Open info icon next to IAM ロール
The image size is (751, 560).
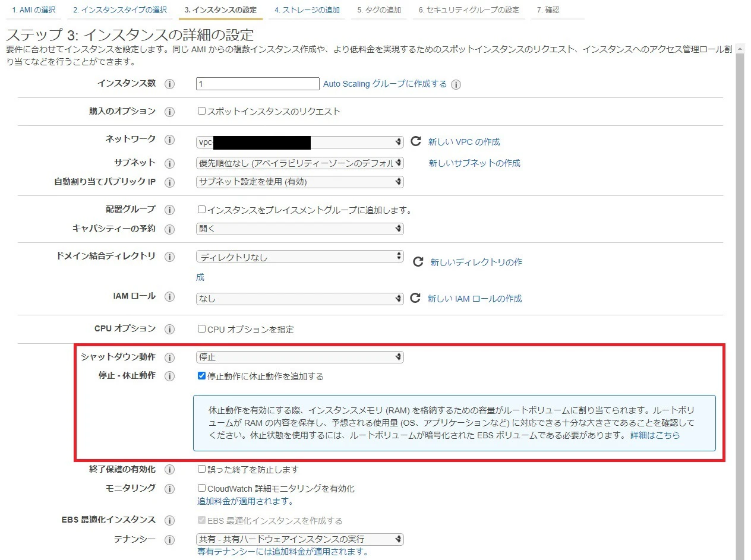(169, 297)
